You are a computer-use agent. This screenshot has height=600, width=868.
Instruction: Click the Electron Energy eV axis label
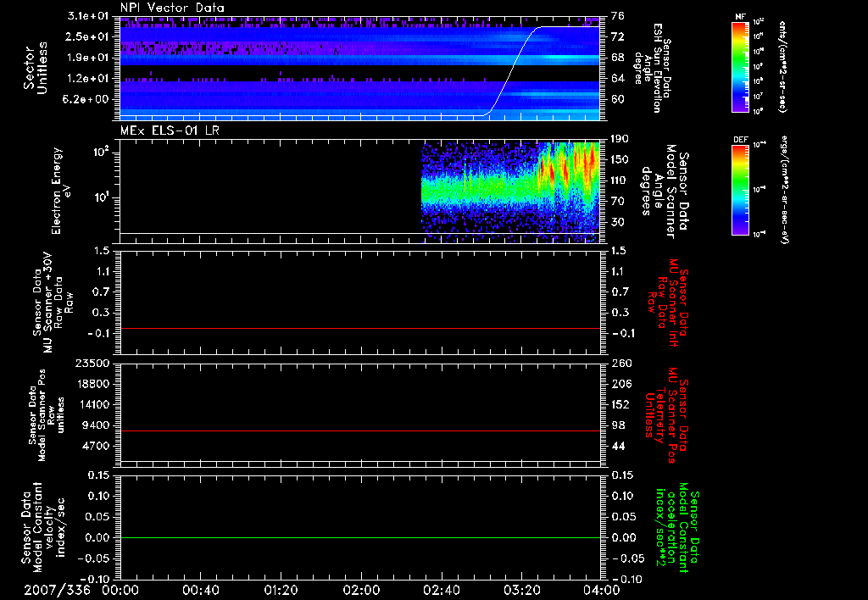pos(61,191)
